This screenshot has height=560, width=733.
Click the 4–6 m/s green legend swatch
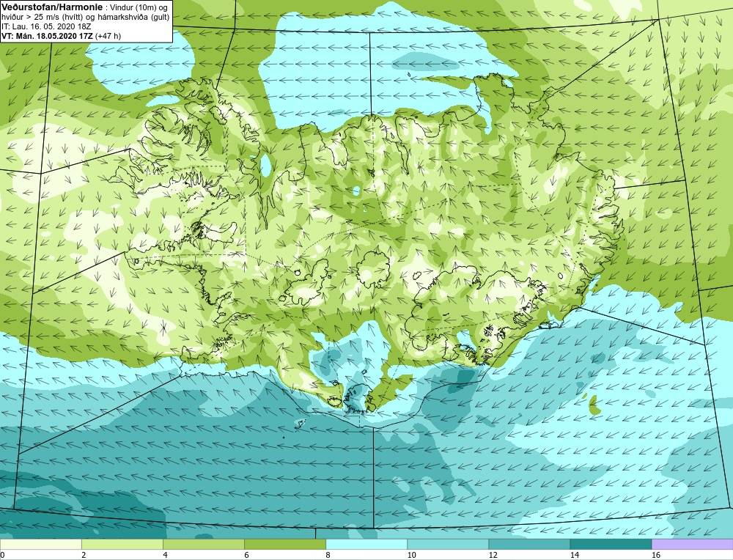(x=203, y=544)
